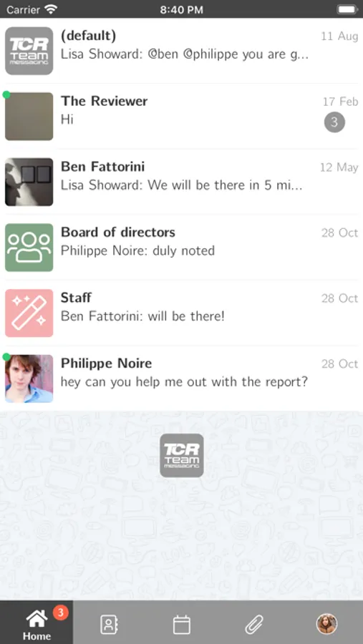Image resolution: width=363 pixels, height=644 pixels.
Task: Open Philippe Noire's message about the report
Action: tap(181, 379)
